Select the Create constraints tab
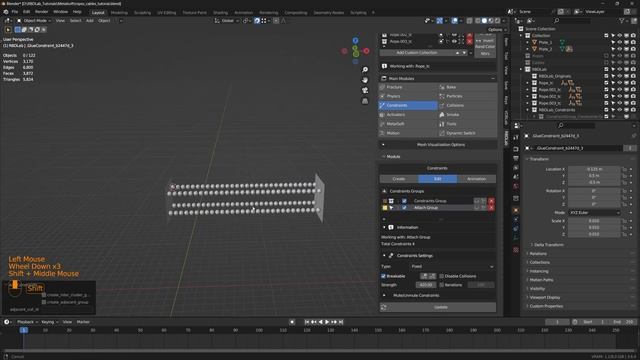 pyautogui.click(x=399, y=179)
